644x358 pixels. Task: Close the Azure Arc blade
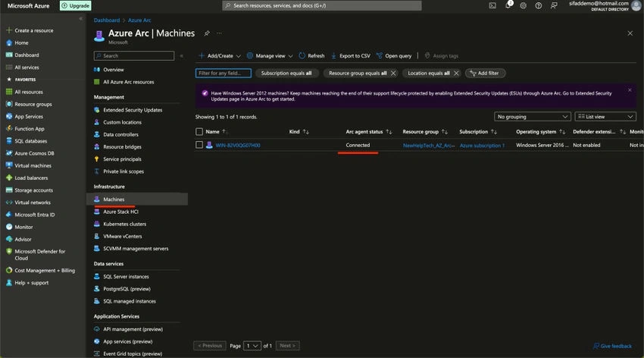(x=630, y=33)
